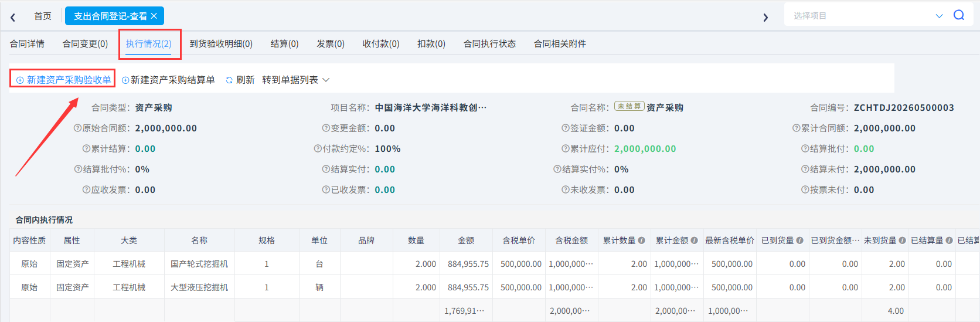The image size is (980, 322).
Task: Click the left arrow navigation icon
Action: click(13, 17)
